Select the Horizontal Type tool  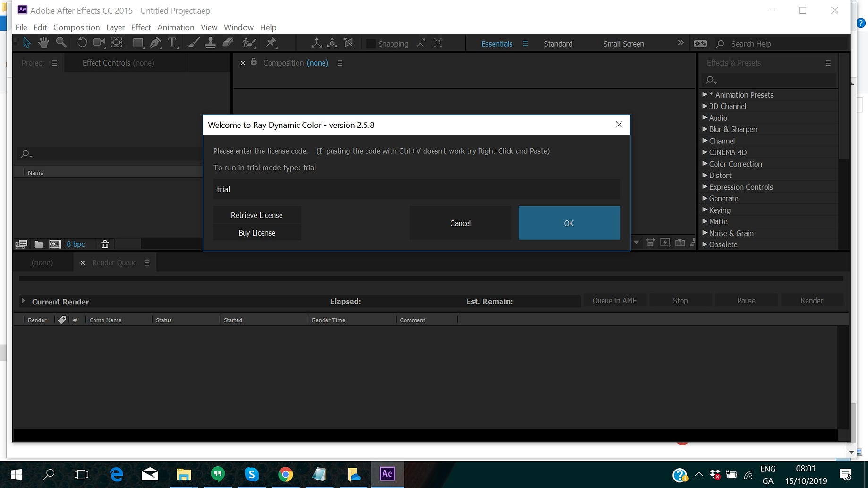pos(172,43)
